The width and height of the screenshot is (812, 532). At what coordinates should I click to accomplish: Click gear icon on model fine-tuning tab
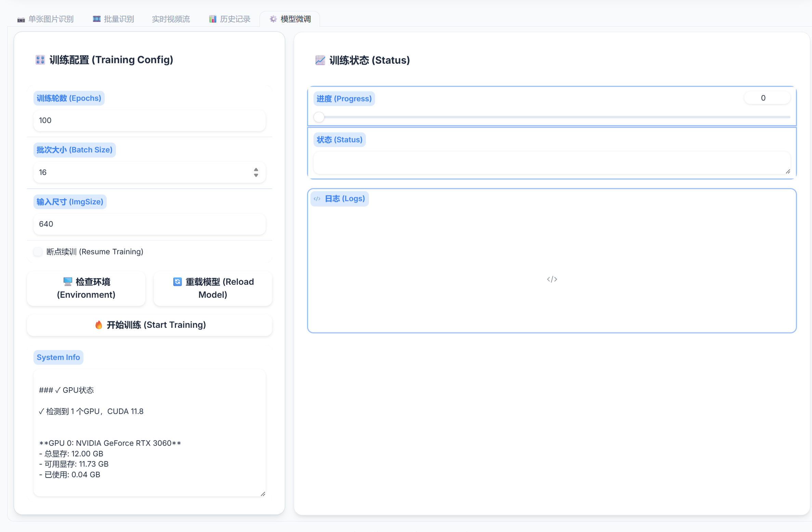tap(273, 19)
